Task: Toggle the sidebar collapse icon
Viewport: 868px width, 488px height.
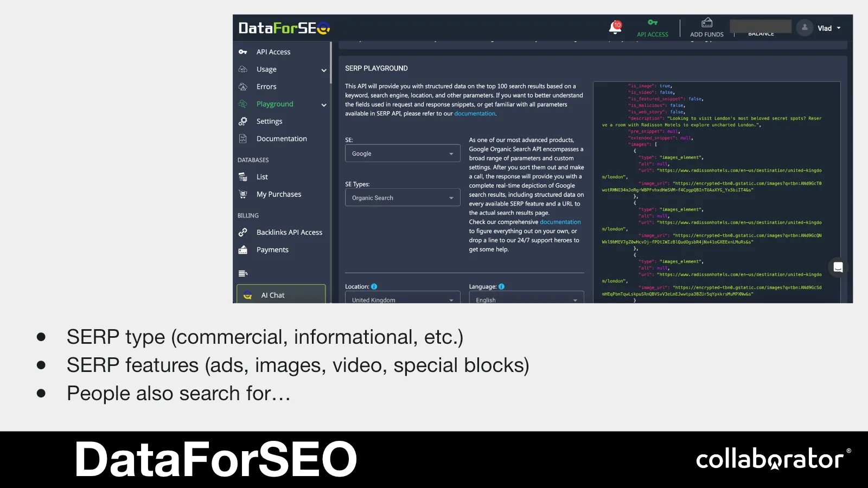Action: coord(243,273)
